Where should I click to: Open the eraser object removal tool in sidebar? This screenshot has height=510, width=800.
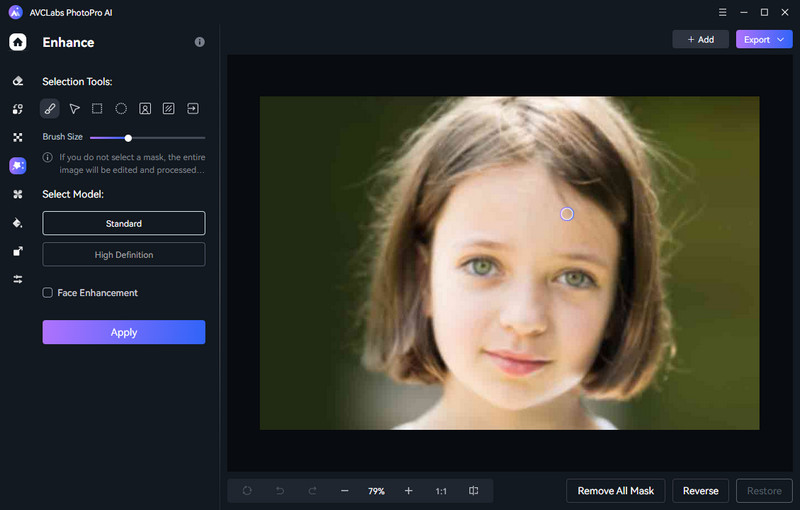tap(18, 81)
